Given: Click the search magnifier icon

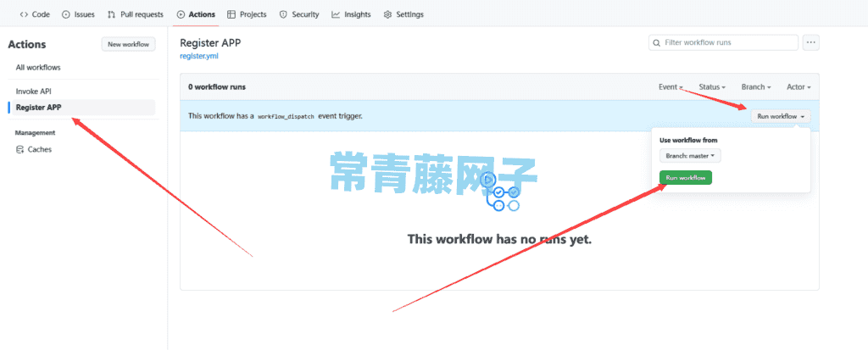Looking at the screenshot, I should coord(657,42).
